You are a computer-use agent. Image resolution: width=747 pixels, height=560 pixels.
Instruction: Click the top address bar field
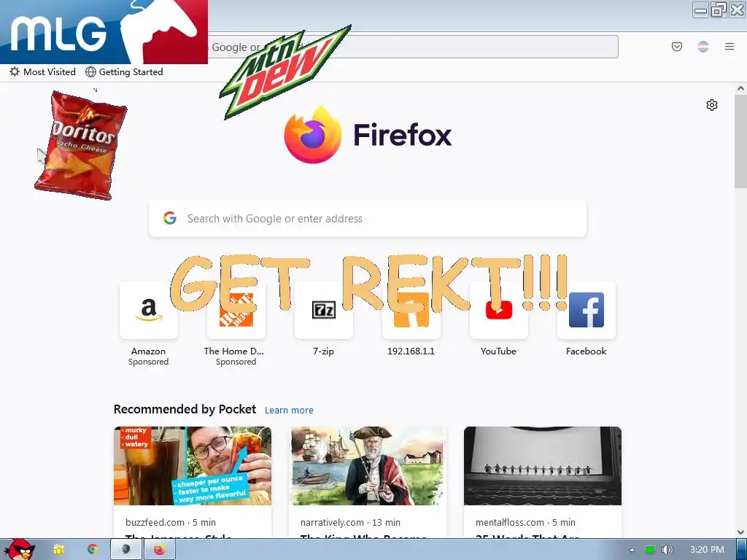(x=413, y=47)
